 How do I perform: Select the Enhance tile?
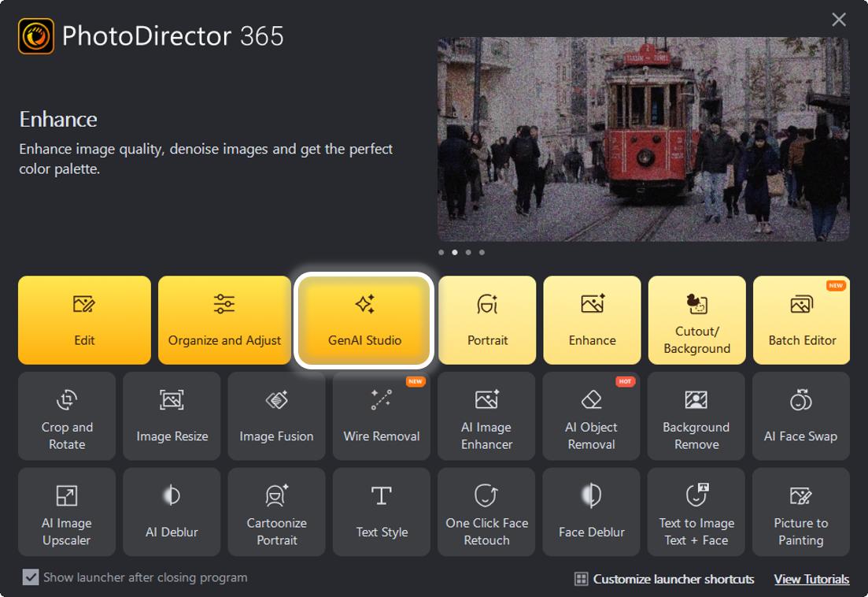[592, 320]
